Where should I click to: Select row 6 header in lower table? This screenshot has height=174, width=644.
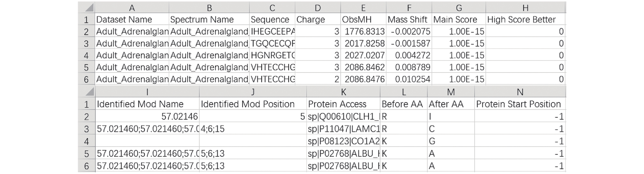[x=86, y=166]
